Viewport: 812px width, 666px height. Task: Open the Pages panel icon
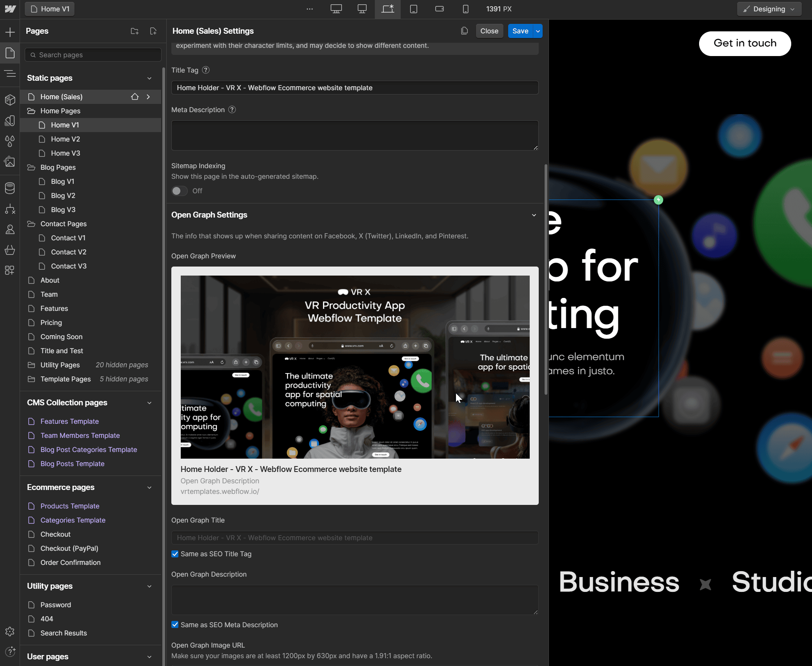point(10,53)
